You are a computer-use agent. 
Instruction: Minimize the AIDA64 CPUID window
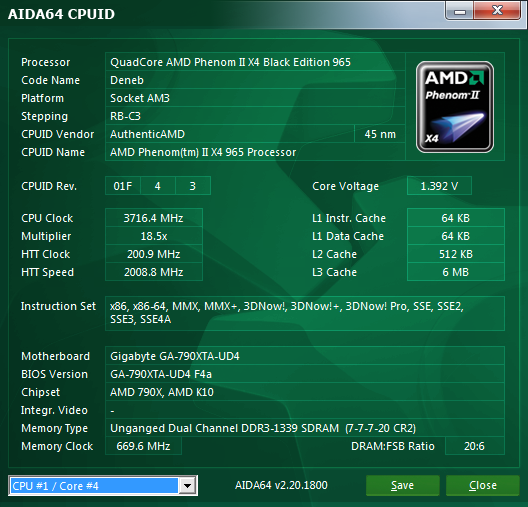(460, 11)
